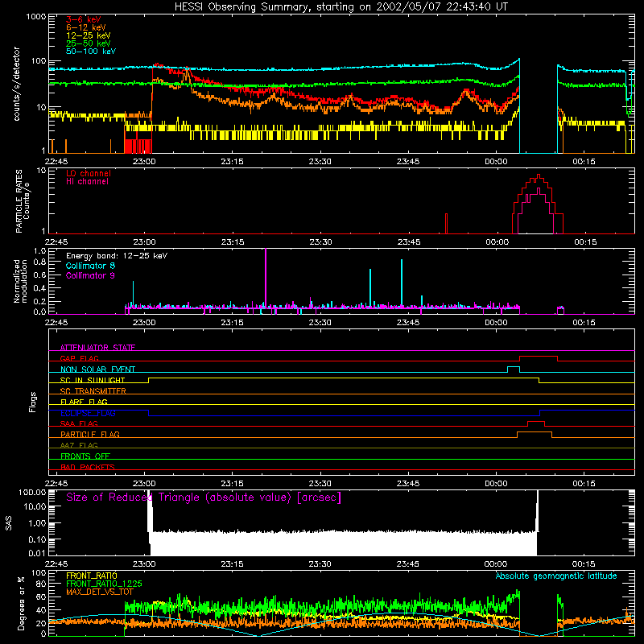Image resolution: width=644 pixels, height=644 pixels.
Task: Click the NON_SOLAR_EVENT flag label
Action: coord(97,369)
